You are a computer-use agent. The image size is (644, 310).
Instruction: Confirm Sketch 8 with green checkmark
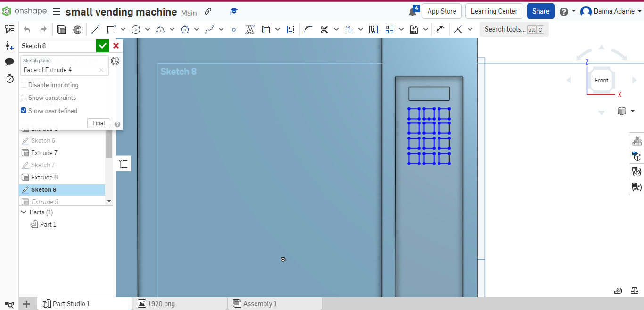click(x=102, y=46)
